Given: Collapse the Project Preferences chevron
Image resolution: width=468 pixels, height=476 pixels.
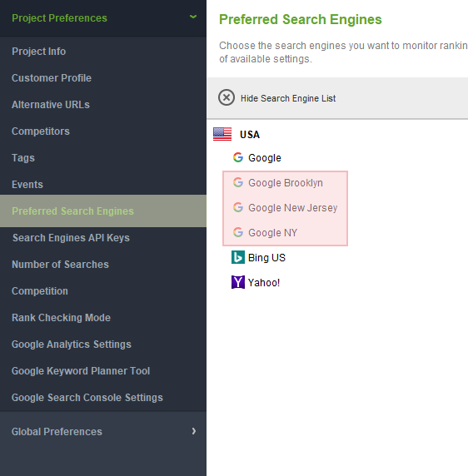Looking at the screenshot, I should [193, 17].
